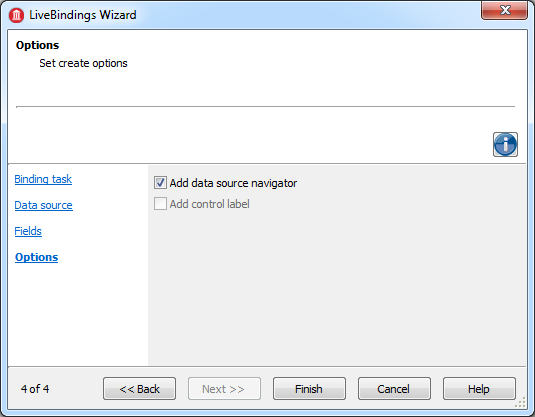Click the << Back button
Screen dimensions: 535x417
coord(140,389)
